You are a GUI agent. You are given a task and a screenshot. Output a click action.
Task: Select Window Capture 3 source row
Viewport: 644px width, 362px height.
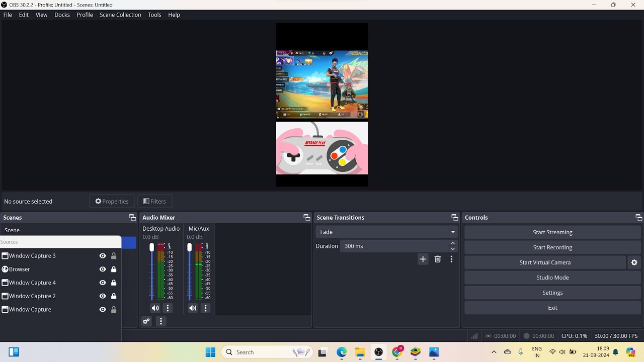tap(60, 256)
